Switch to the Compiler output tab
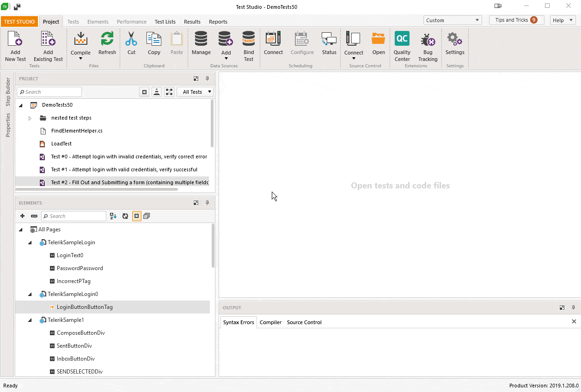This screenshot has height=392, width=581. tap(270, 322)
